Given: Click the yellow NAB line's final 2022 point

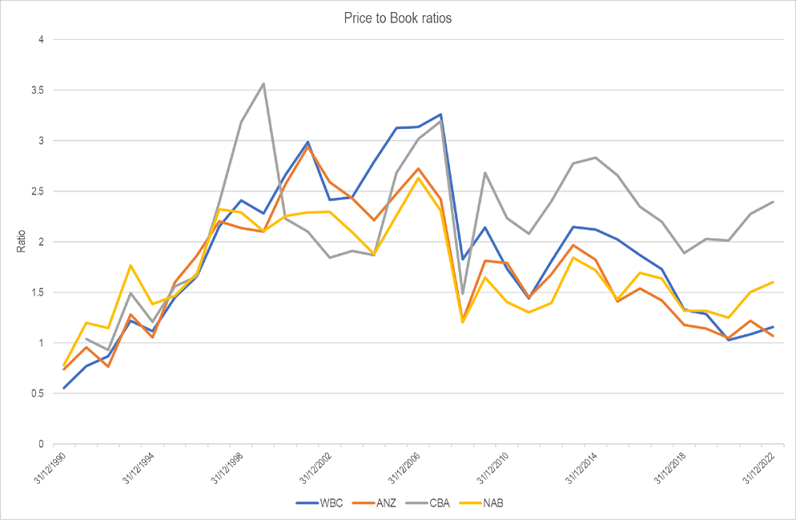Looking at the screenshot, I should (773, 282).
